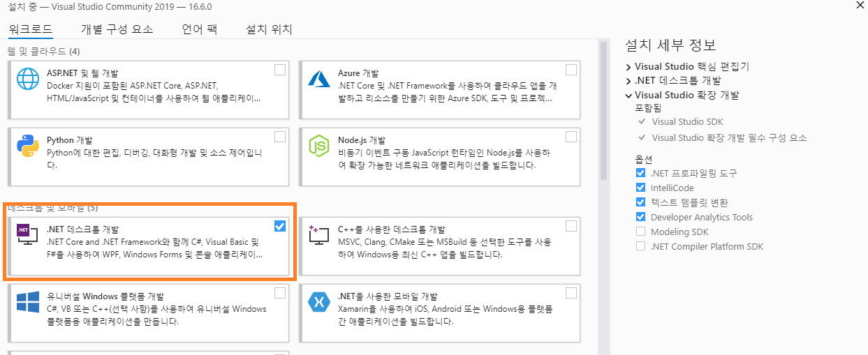Uncheck the .NET 프로파일링 도구 option
The height and width of the screenshot is (355, 868).
point(641,173)
